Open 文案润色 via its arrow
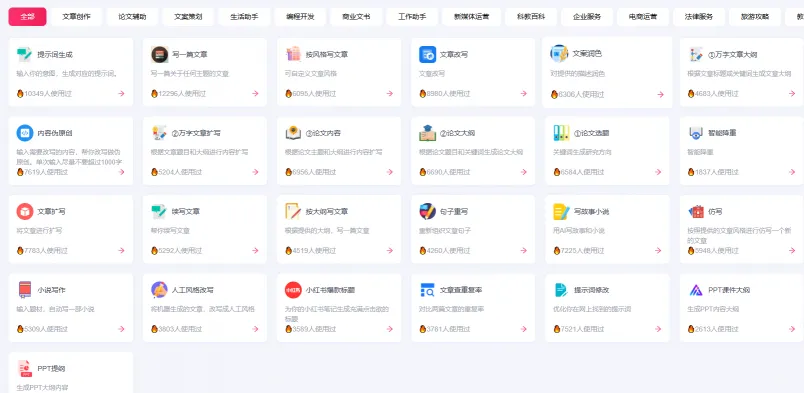The height and width of the screenshot is (393, 804). (x=660, y=94)
